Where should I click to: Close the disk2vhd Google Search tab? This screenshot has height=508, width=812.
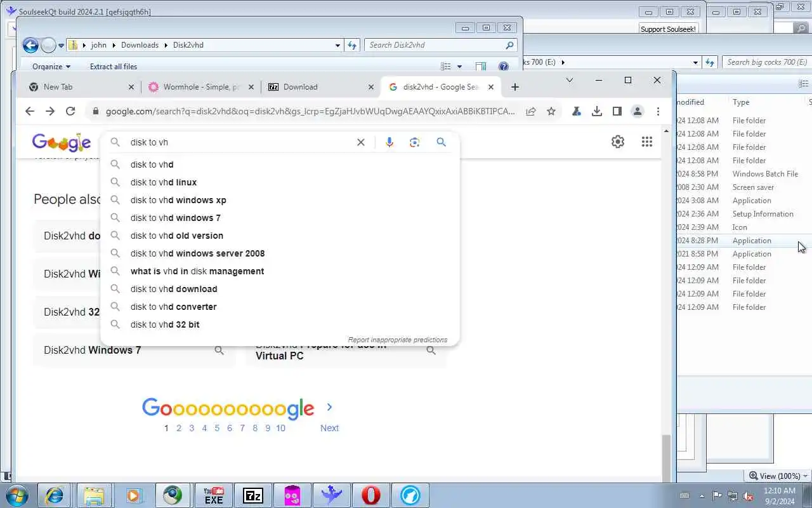coord(491,87)
